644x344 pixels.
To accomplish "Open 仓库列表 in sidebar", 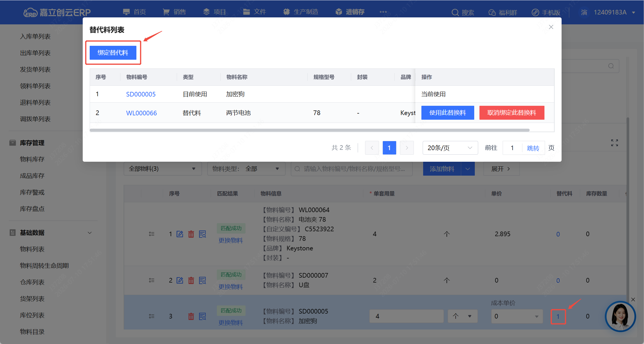I will (x=32, y=282).
